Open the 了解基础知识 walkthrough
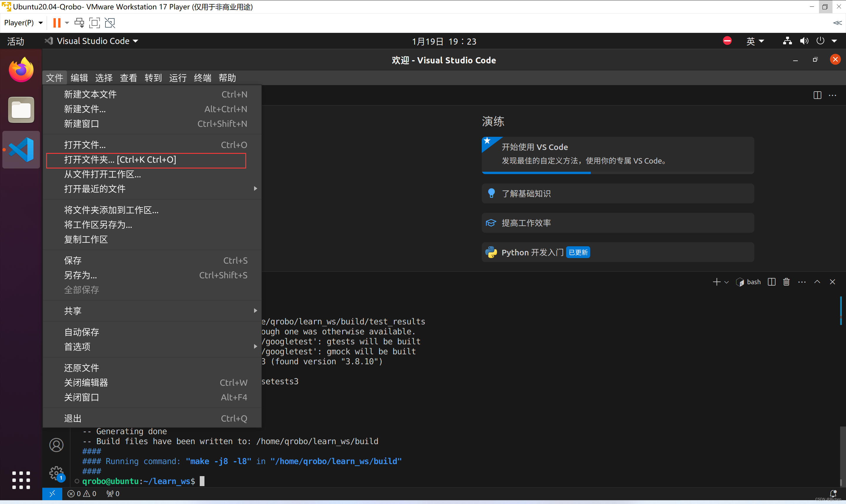The height and width of the screenshot is (504, 846). [618, 193]
